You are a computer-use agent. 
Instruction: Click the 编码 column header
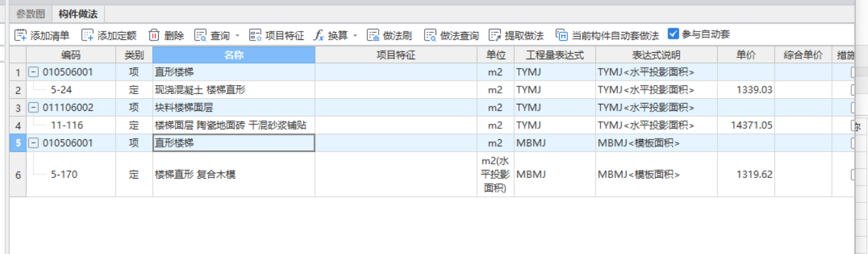pyautogui.click(x=71, y=55)
